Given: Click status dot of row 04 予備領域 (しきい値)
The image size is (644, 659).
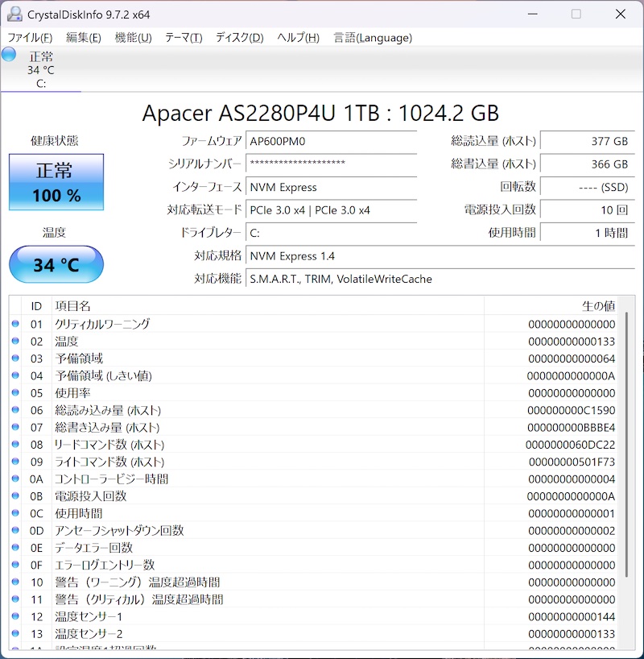Looking at the screenshot, I should [x=15, y=375].
